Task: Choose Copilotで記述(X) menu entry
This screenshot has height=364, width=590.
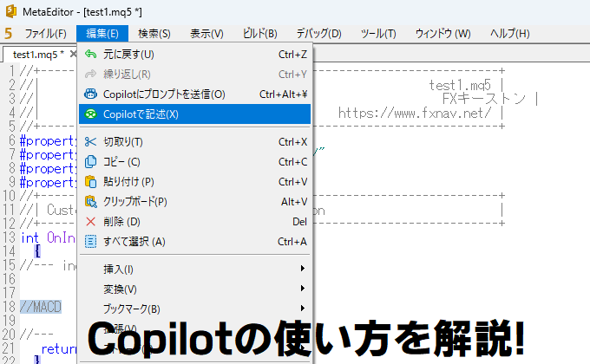Action: pyautogui.click(x=195, y=114)
